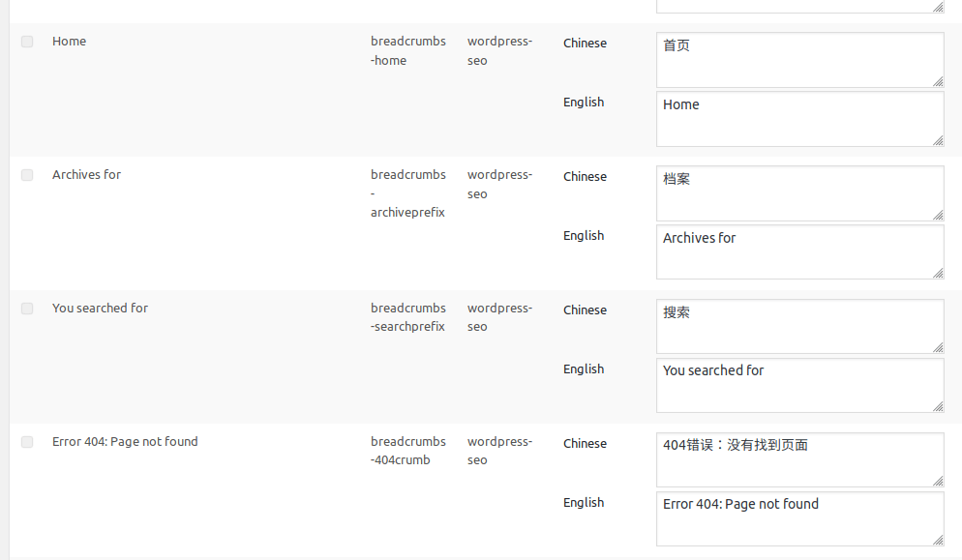Screen dimensions: 962x560
Task: Click resize handle of Home English textarea
Action: [x=938, y=140]
